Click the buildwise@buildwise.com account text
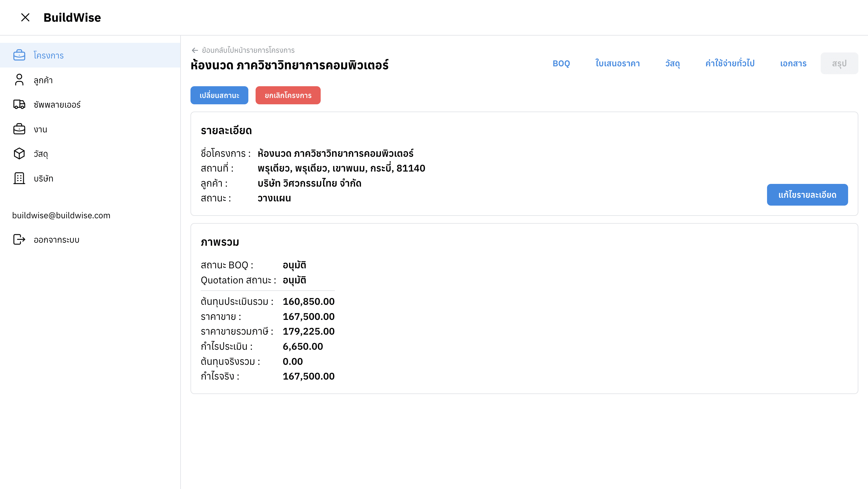Image resolution: width=868 pixels, height=489 pixels. (61, 215)
